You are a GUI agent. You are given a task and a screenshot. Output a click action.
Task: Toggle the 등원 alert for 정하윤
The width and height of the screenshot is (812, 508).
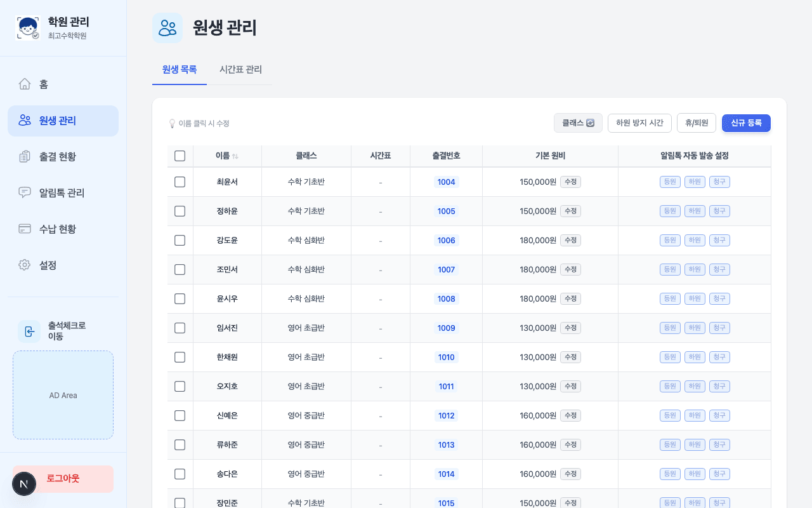670,211
